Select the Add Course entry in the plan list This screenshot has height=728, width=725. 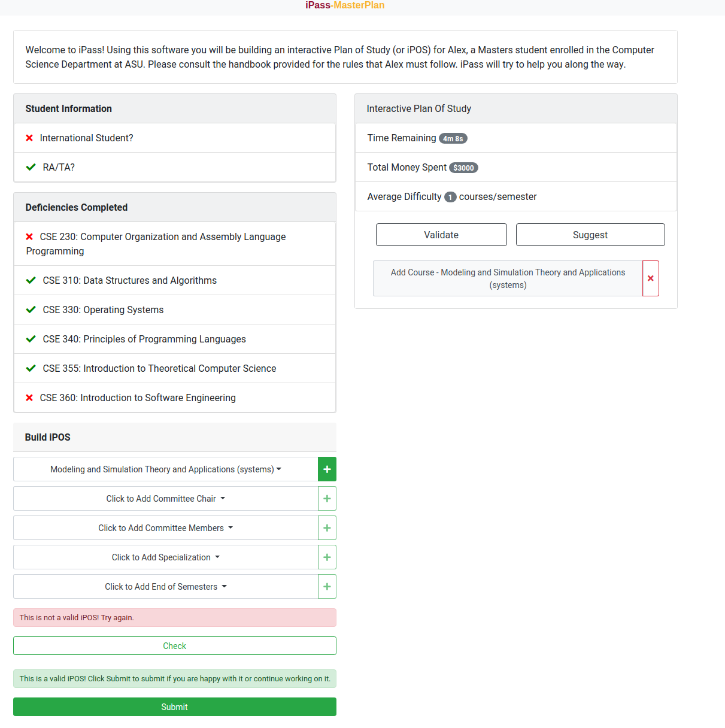(x=508, y=278)
